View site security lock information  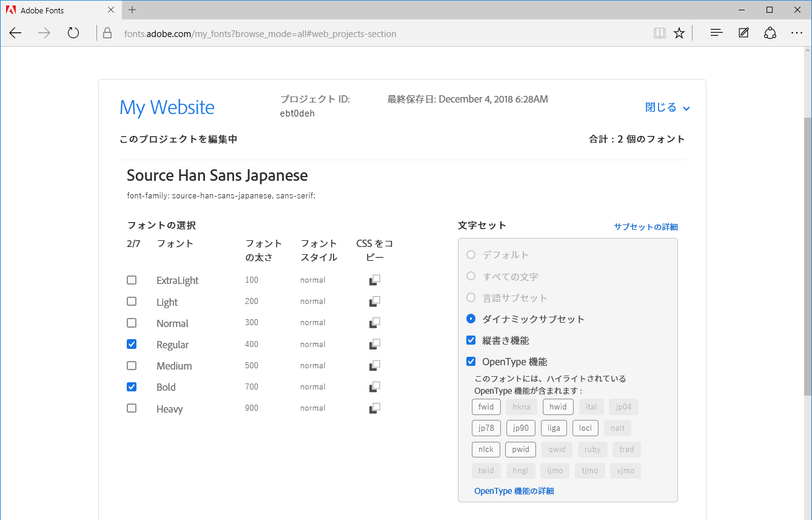point(107,33)
